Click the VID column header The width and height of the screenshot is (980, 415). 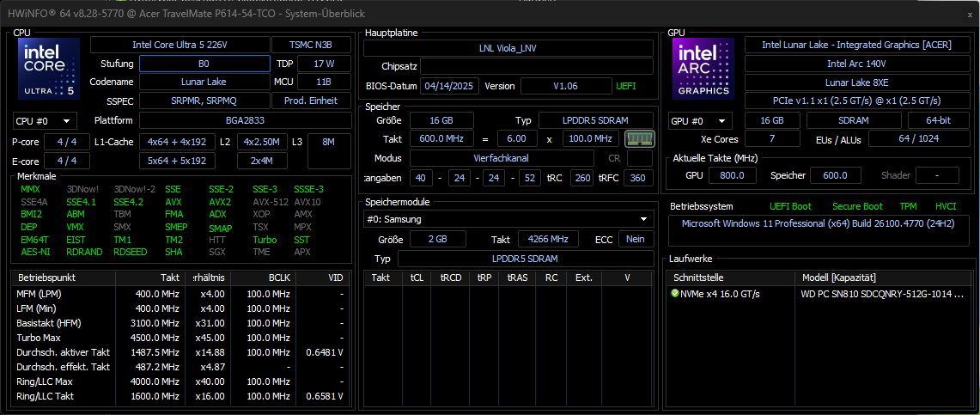click(x=320, y=278)
